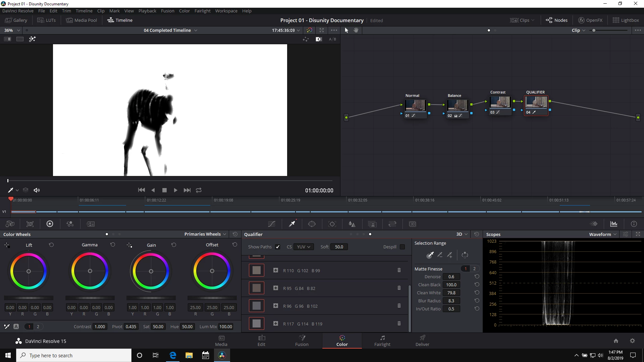Open the Fusion menu
This screenshot has height=362, width=644.
[167, 11]
